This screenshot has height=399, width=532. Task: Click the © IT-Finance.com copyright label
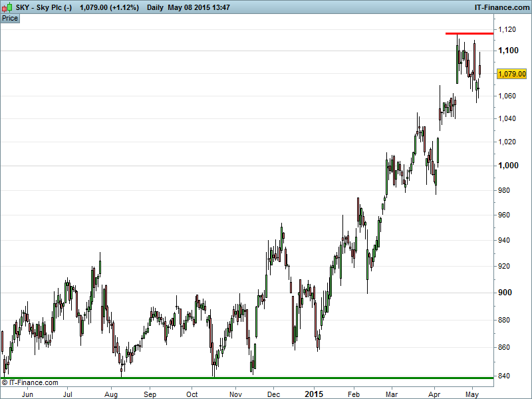point(30,383)
